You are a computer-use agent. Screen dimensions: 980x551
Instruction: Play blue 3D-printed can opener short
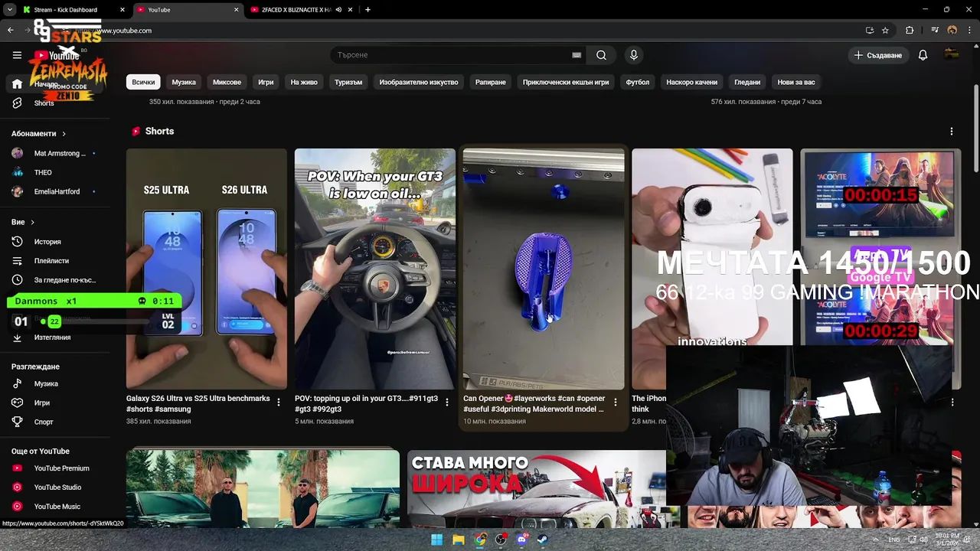(x=544, y=269)
